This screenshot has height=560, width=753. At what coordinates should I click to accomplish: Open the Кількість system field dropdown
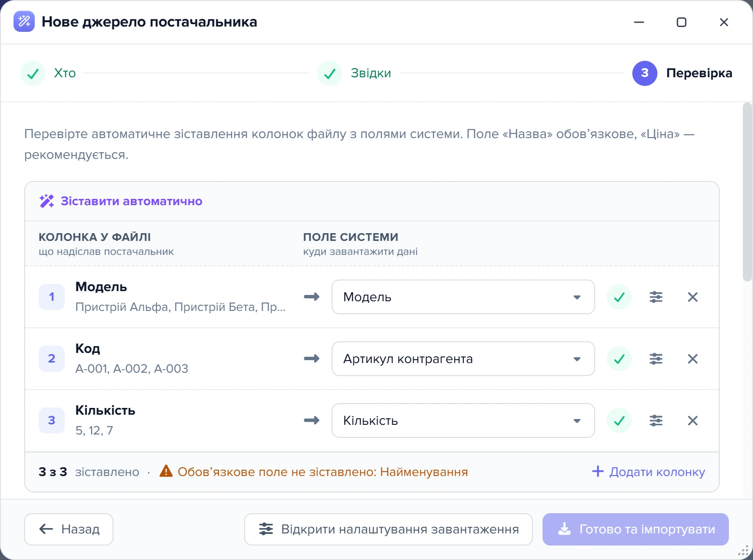[463, 420]
